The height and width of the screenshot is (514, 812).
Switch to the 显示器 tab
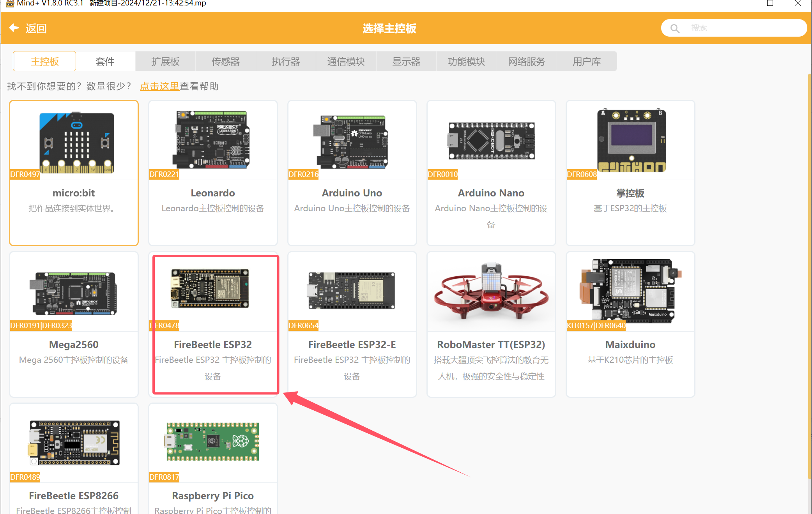[406, 62]
